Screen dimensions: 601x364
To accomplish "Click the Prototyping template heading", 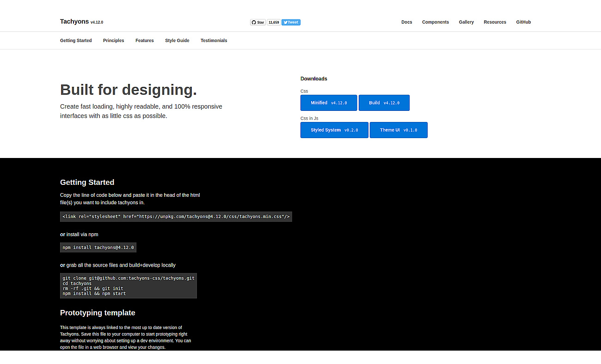I will pos(98,313).
